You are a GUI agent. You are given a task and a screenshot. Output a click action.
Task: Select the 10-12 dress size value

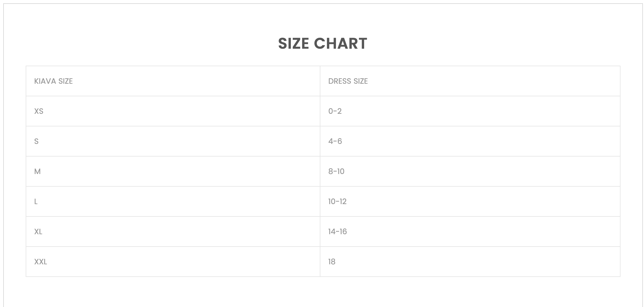337,202
